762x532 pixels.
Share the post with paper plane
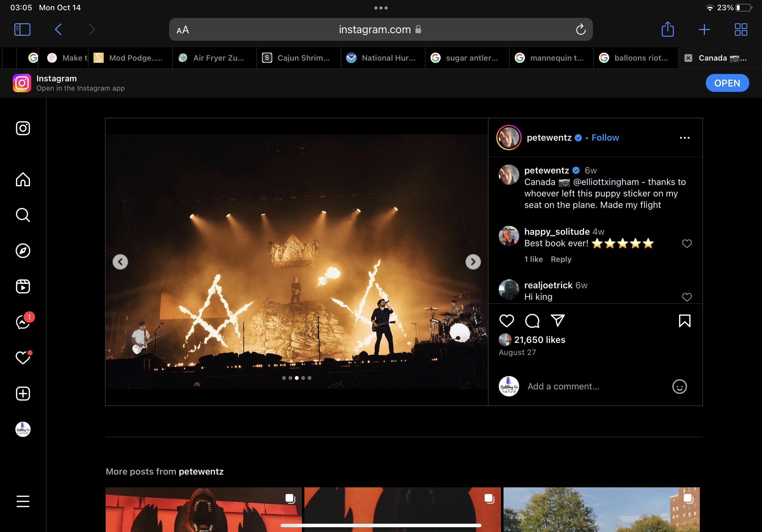pyautogui.click(x=557, y=321)
